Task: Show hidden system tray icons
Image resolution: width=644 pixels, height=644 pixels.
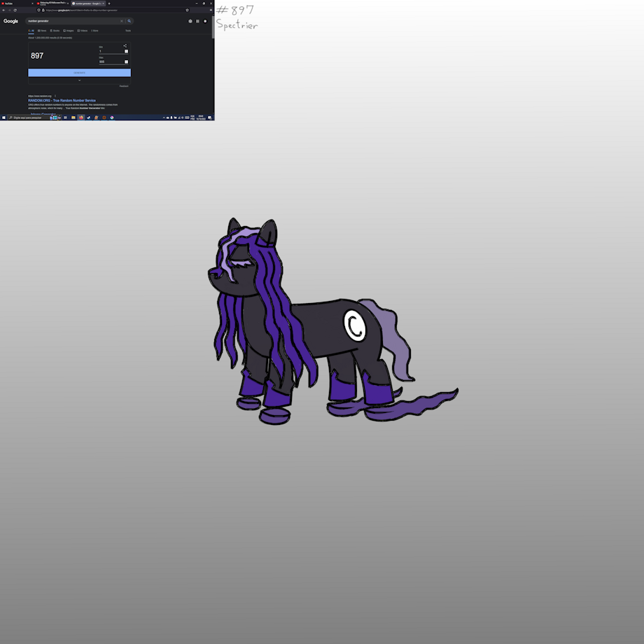Action: click(164, 118)
